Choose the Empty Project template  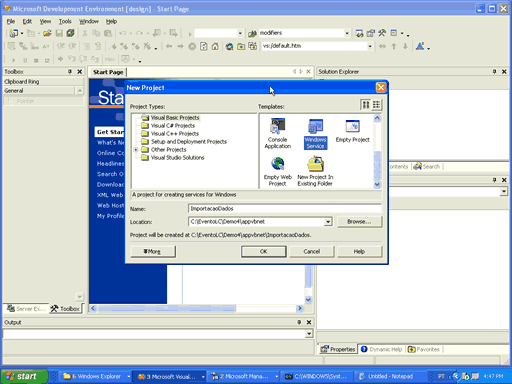tap(352, 131)
